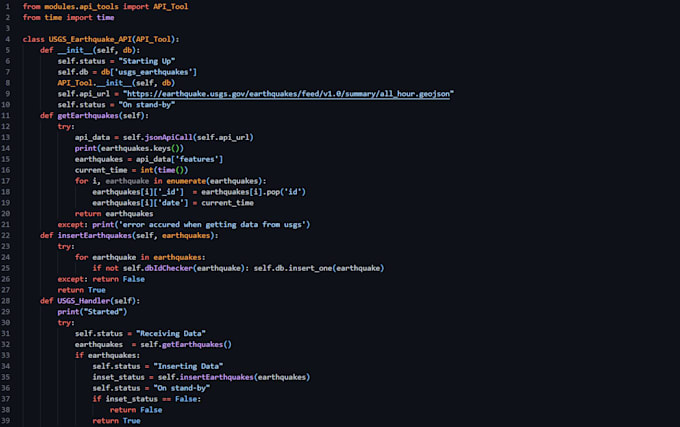The width and height of the screenshot is (680, 427).
Task: Click the 'error accured when getting data' string
Action: click(212, 224)
